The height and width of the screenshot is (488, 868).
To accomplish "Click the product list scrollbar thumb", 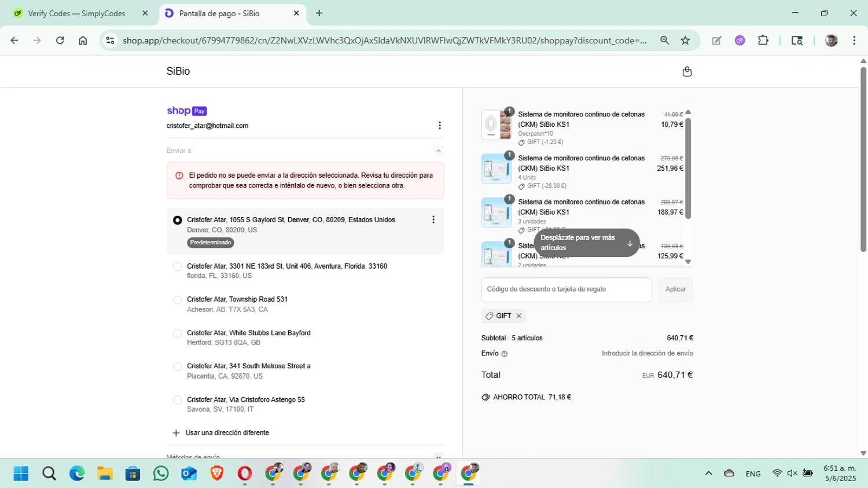I will point(688,168).
